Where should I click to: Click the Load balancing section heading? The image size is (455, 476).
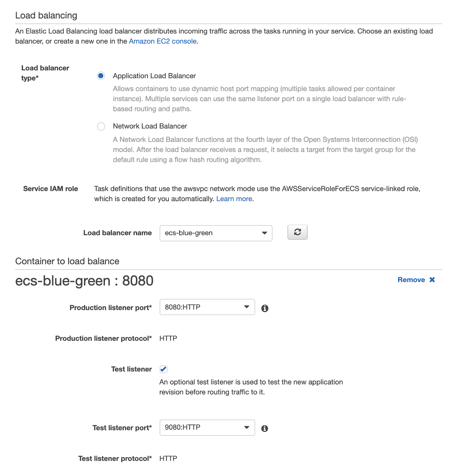(x=46, y=15)
